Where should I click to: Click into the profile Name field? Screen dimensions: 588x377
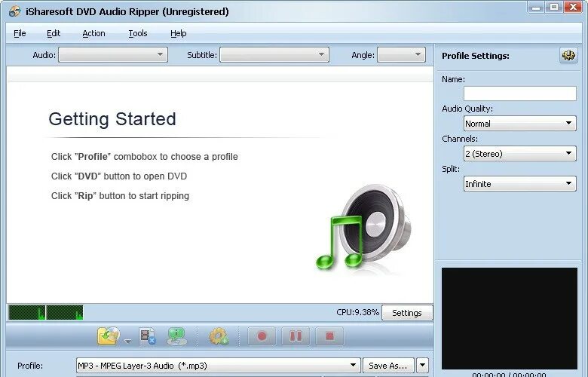tap(519, 93)
